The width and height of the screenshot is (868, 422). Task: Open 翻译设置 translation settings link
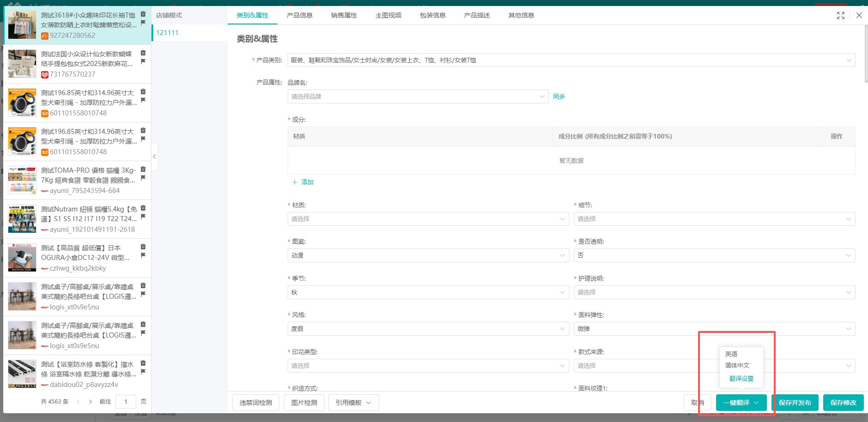coord(741,379)
